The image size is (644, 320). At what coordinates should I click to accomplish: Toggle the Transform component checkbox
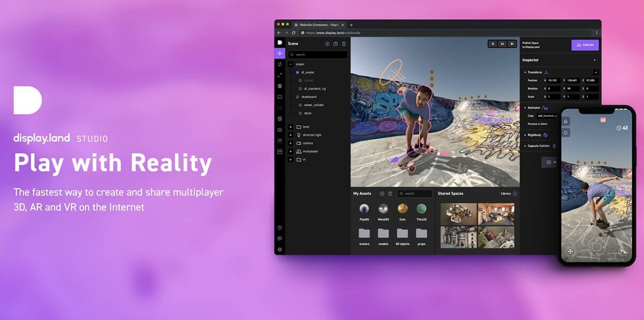point(596,72)
